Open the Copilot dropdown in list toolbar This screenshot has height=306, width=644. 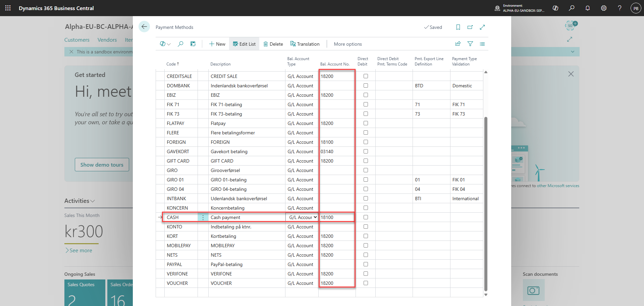[165, 44]
